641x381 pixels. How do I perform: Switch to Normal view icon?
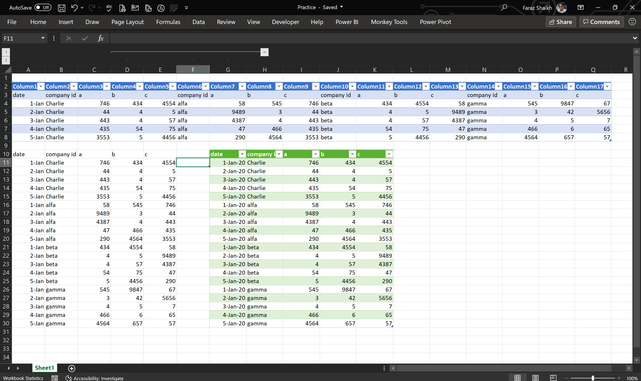(x=517, y=378)
